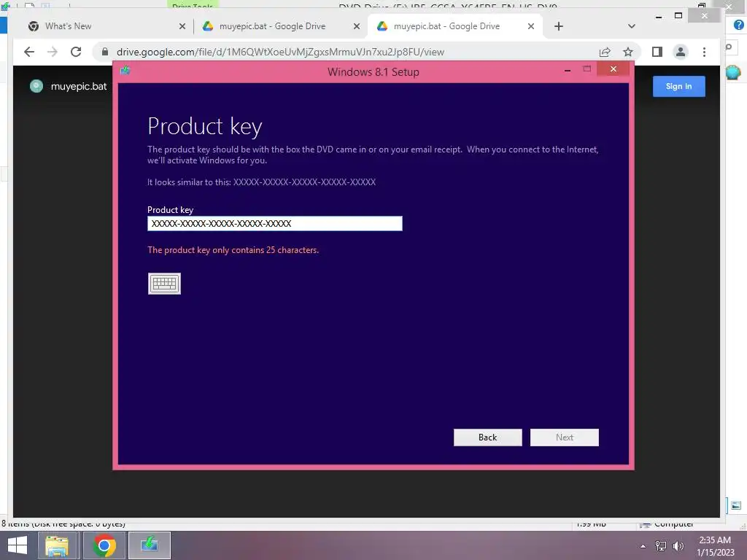Screen dimensions: 747x560
Task: View site info lock icon
Action: 105,52
